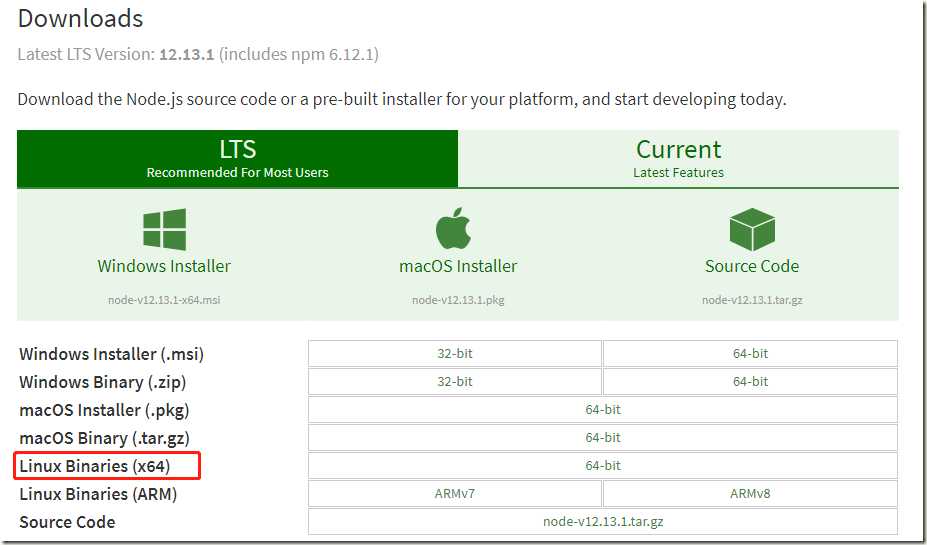Click the node-v12.13.1.pkg filename text

(x=458, y=300)
